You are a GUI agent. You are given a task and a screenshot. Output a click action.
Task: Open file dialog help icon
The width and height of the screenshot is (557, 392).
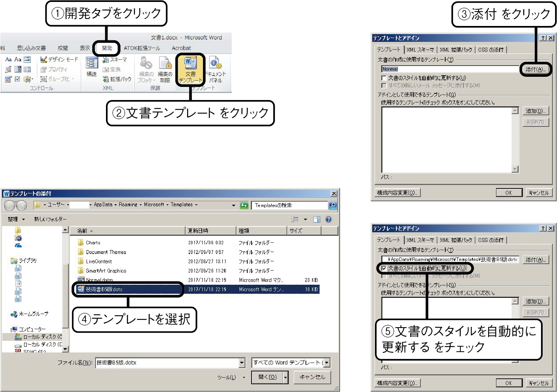[x=328, y=219]
